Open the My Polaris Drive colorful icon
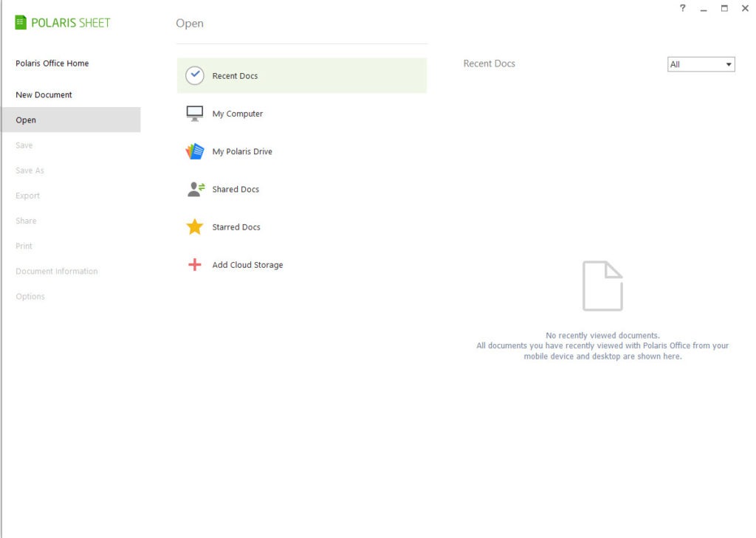 point(194,151)
